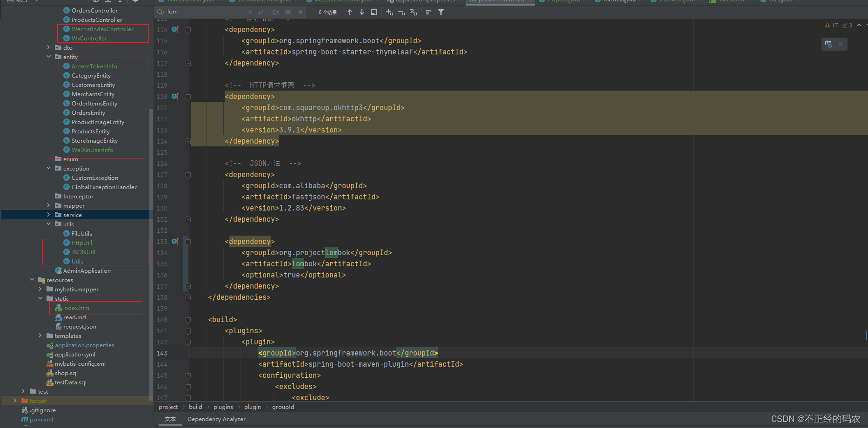
Task: Click the 'lom' search input field
Action: pyautogui.click(x=206, y=12)
